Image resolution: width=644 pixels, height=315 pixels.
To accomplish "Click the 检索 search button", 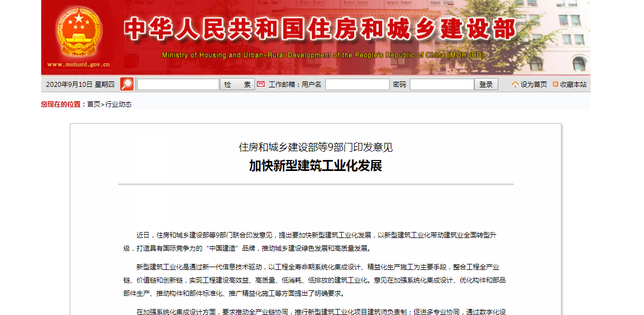I will (x=237, y=85).
